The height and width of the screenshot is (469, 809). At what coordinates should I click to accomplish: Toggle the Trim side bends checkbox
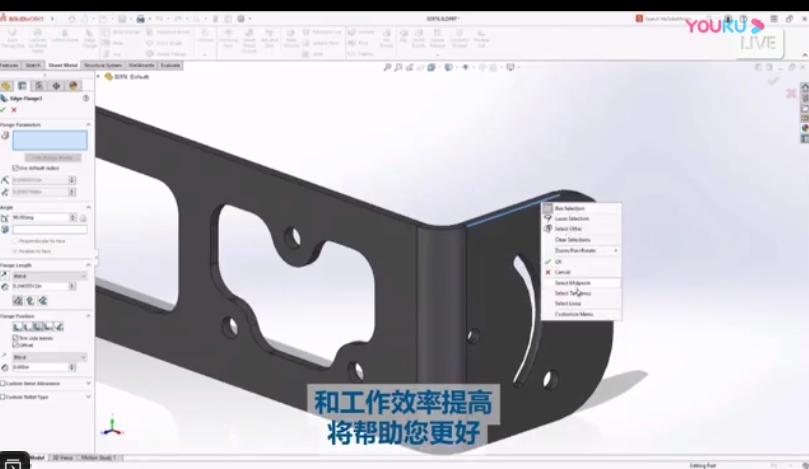(15, 338)
